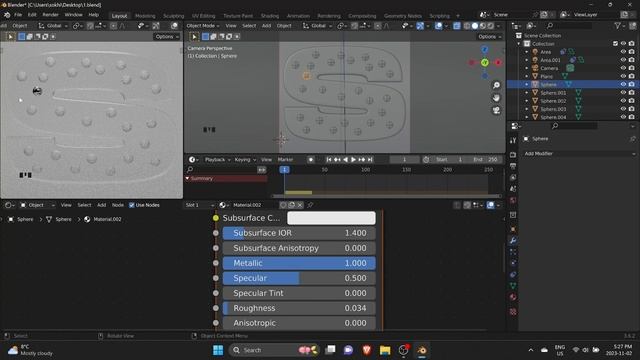Click the zoom magnifier in camera viewport
The image size is (640, 360).
(496, 85)
